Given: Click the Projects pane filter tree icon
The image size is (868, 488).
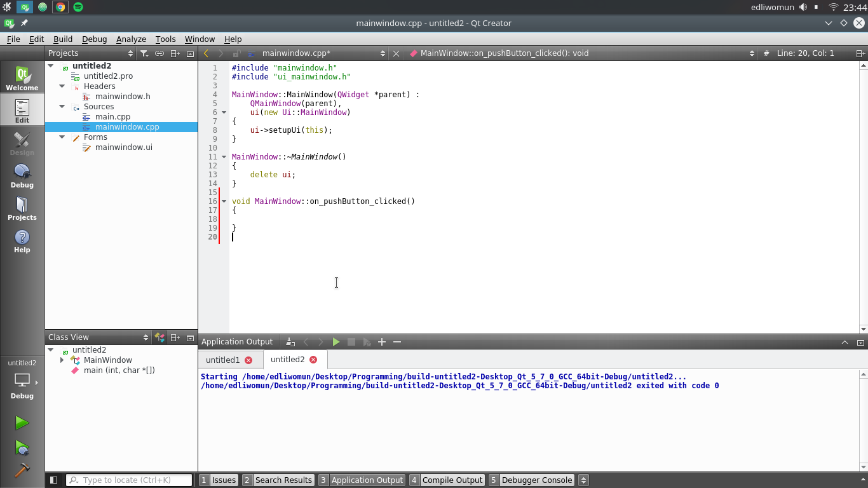Looking at the screenshot, I should [144, 53].
